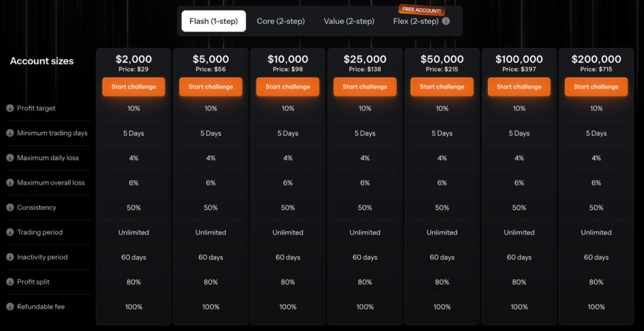
Task: Open the Value (2-step) tab
Action: coord(349,21)
